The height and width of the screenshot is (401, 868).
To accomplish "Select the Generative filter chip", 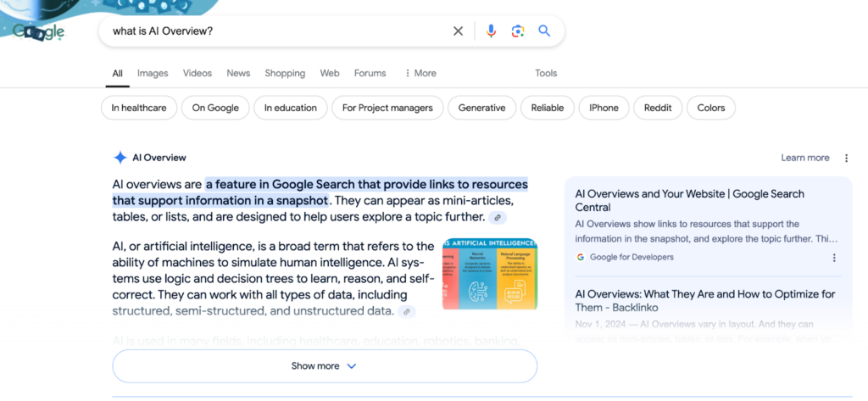I will point(481,108).
